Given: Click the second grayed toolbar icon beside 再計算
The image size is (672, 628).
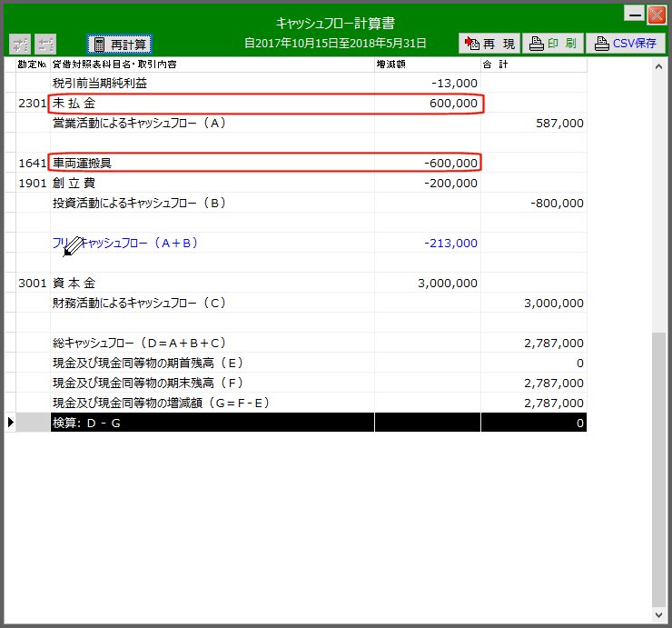Looking at the screenshot, I should point(45,44).
